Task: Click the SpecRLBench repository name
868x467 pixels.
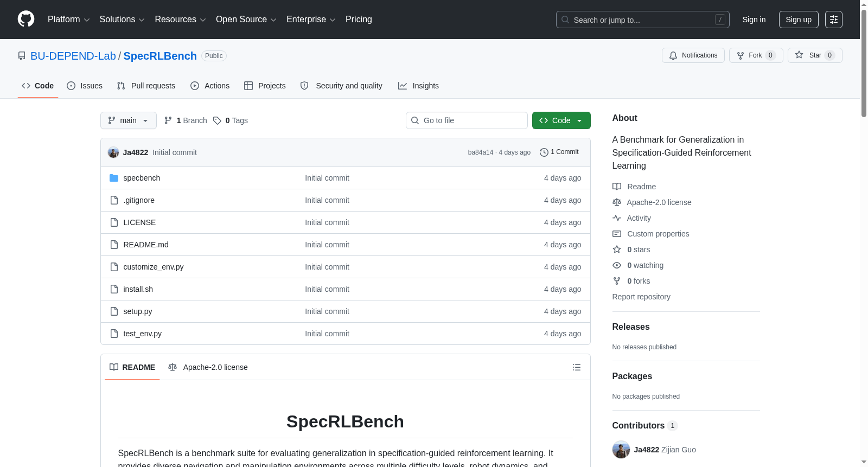Action: click(160, 56)
